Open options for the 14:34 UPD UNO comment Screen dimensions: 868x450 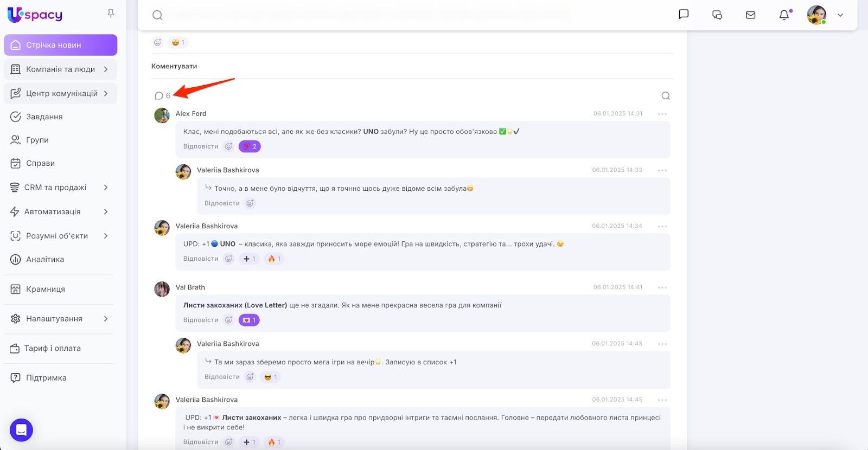pyautogui.click(x=662, y=226)
